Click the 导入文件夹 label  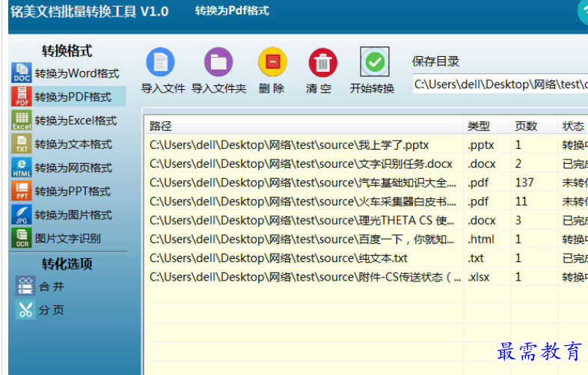(x=219, y=88)
